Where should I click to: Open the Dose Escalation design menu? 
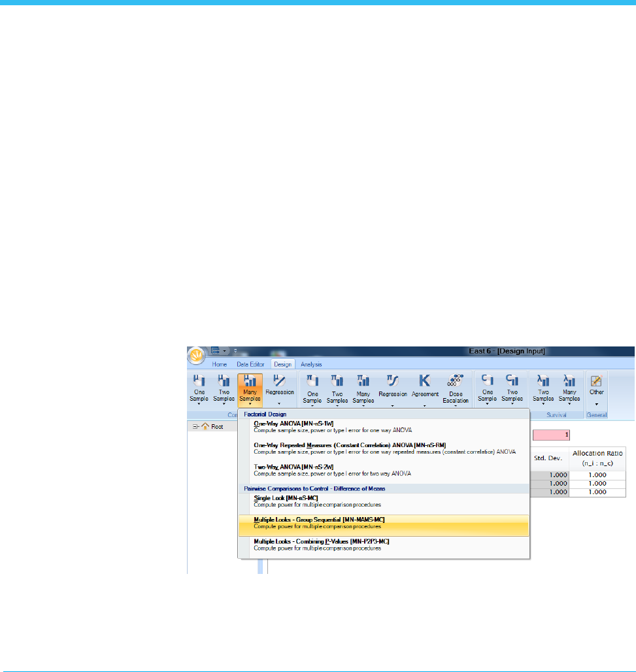[456, 390]
